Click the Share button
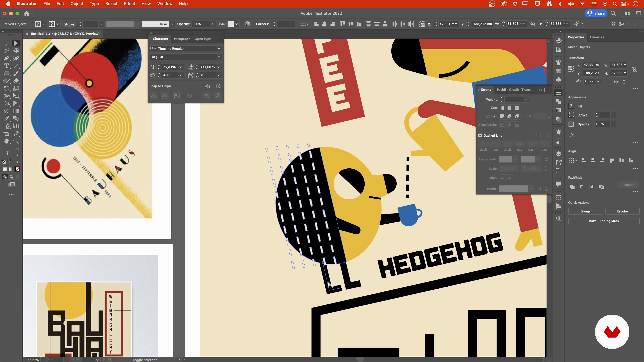The width and height of the screenshot is (644, 362). tap(596, 13)
